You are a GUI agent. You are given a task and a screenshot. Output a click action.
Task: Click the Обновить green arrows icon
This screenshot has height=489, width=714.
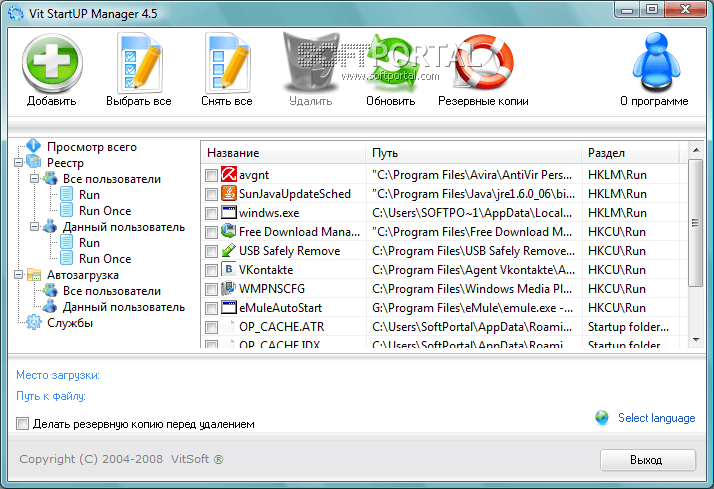tap(391, 63)
